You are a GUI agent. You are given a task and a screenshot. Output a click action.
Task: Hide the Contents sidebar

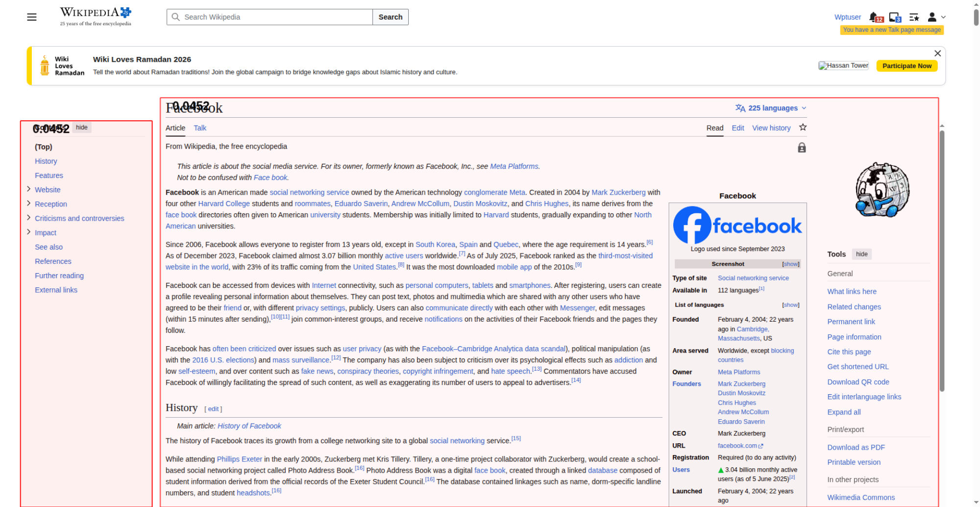point(82,127)
